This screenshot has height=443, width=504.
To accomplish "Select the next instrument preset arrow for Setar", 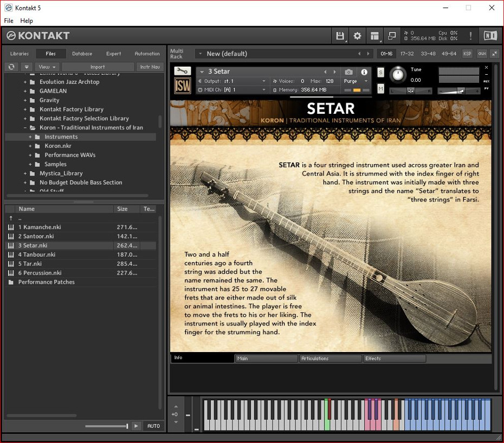I will coord(334,72).
